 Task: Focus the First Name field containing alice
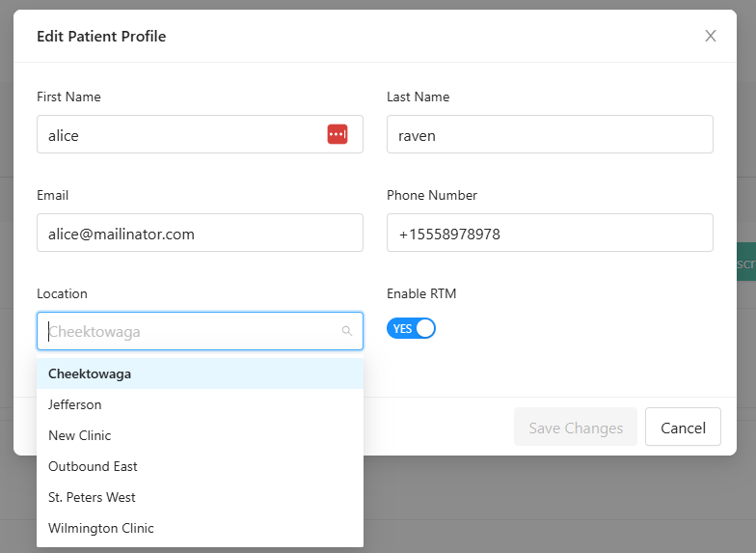(178, 135)
